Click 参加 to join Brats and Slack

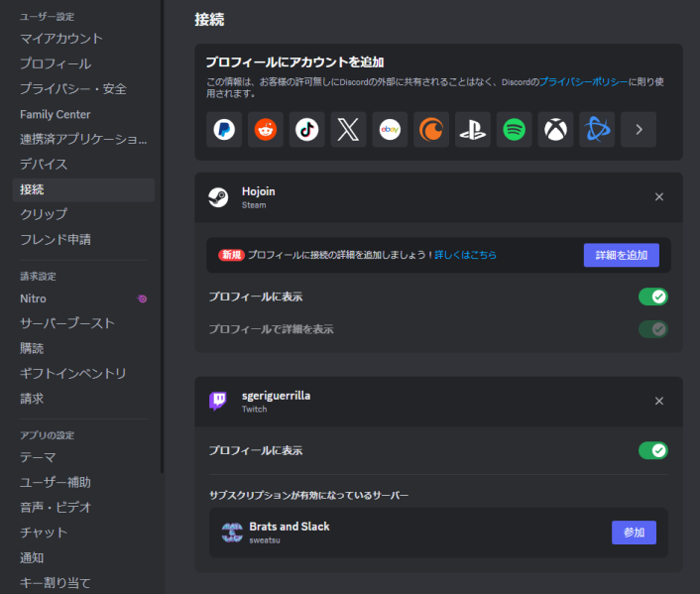[x=634, y=533]
